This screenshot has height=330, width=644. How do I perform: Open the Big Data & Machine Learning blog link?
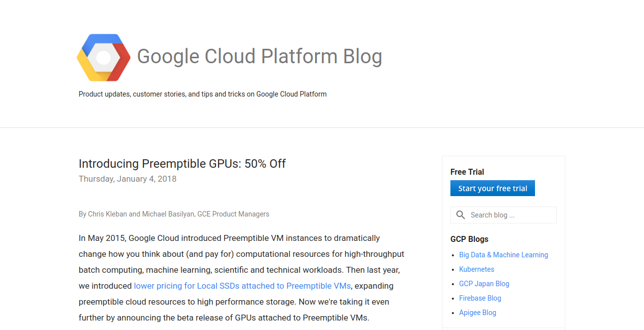tap(504, 255)
